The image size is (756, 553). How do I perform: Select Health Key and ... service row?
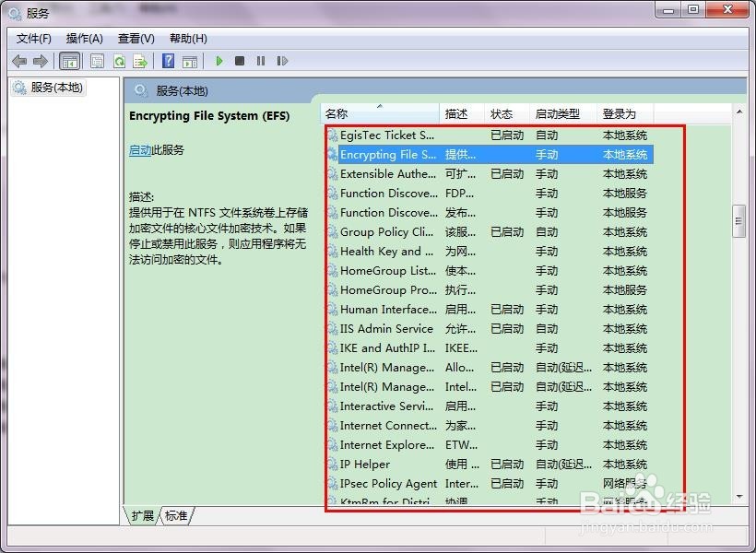click(490, 252)
